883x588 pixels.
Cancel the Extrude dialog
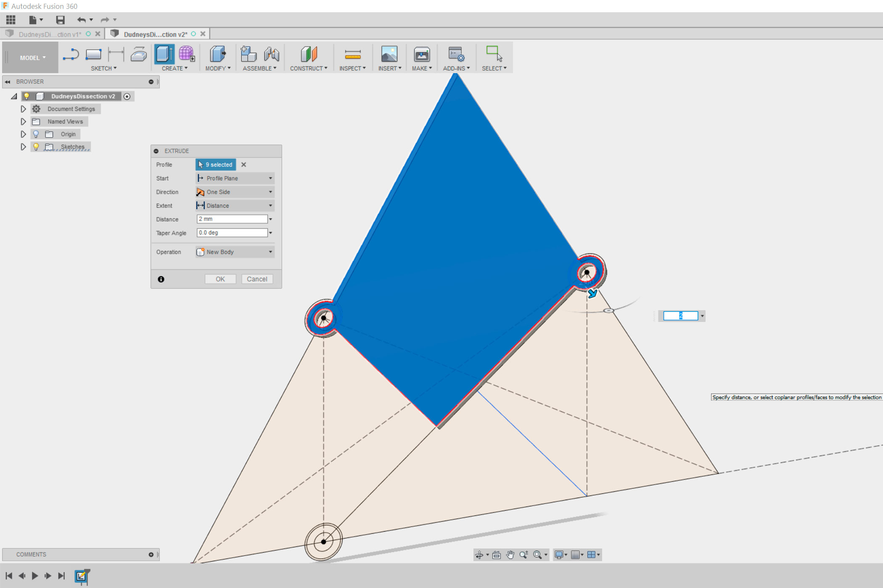(x=257, y=279)
